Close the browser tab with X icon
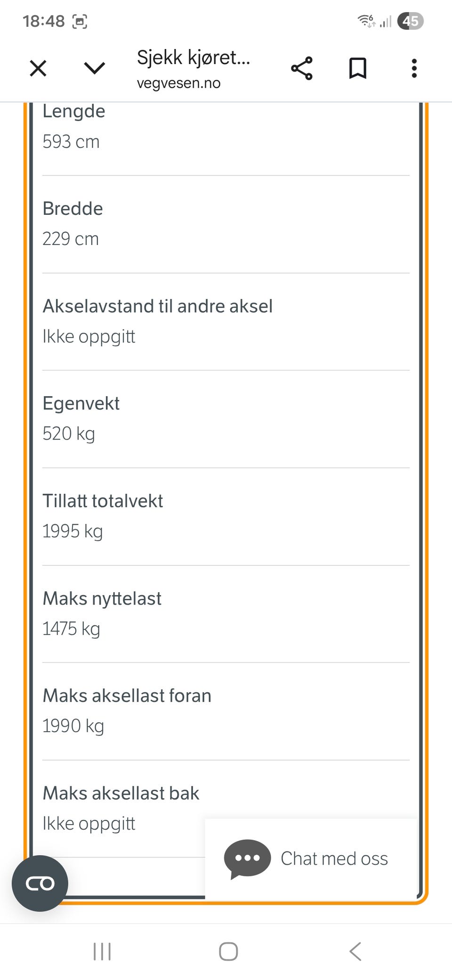Viewport: 452px width, 980px height. pos(38,68)
